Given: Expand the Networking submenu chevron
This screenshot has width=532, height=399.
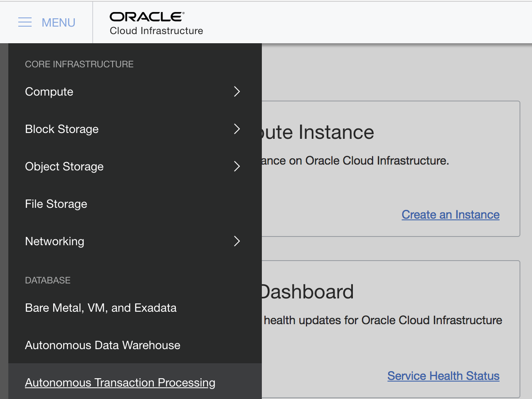Looking at the screenshot, I should [x=237, y=241].
